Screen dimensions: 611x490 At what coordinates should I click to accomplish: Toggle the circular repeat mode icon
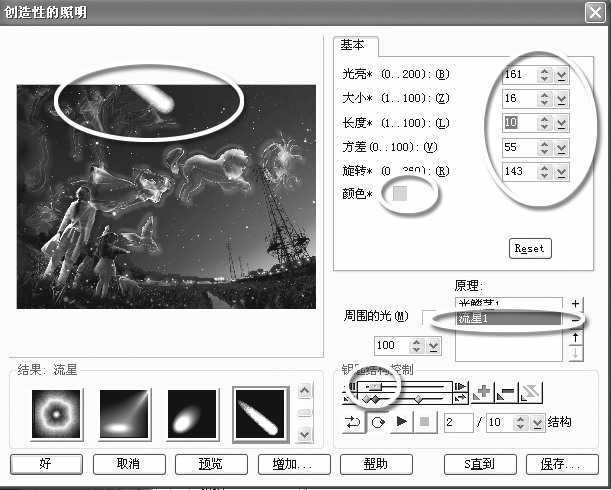click(377, 422)
